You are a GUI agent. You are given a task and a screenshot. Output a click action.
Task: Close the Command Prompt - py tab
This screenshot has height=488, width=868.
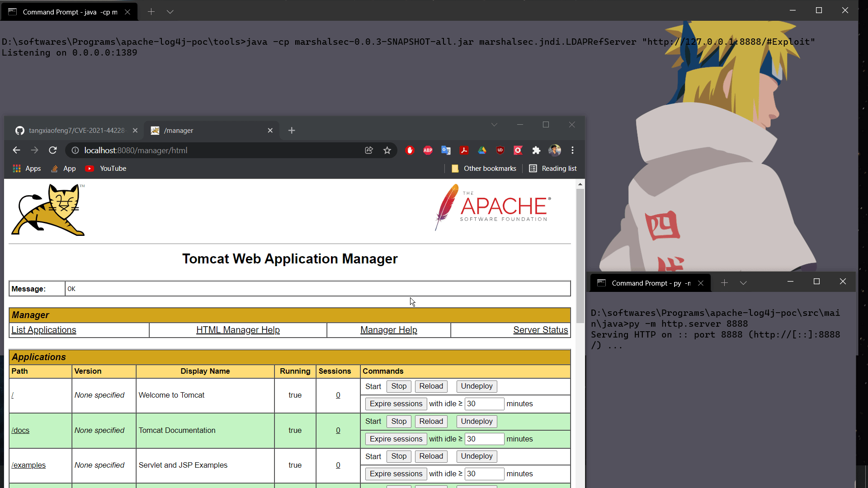(x=701, y=283)
